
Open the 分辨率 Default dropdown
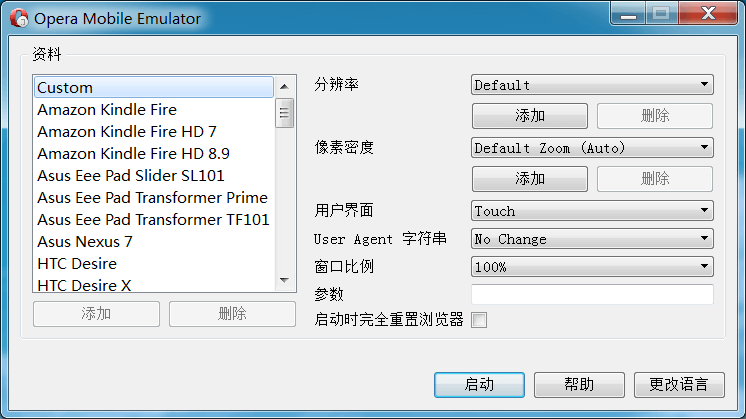(x=591, y=85)
